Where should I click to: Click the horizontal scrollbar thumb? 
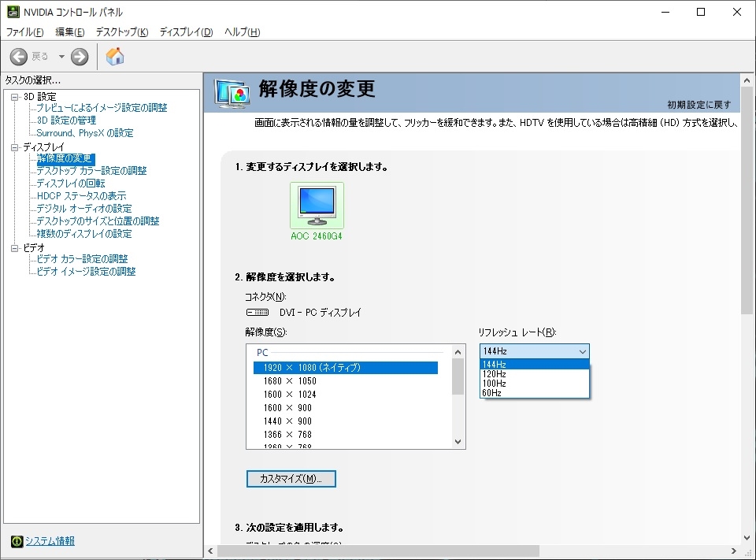(x=379, y=551)
